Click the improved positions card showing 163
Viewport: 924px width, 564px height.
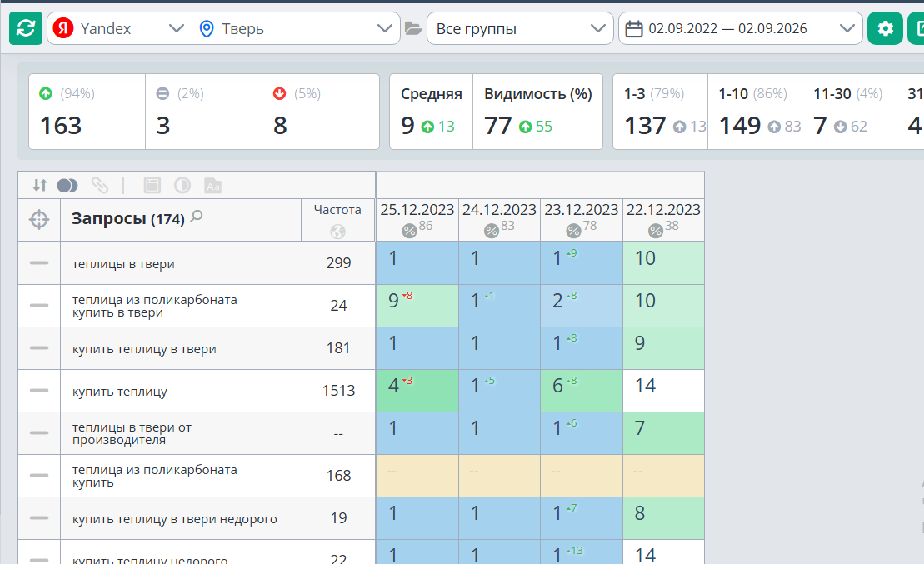[87, 112]
